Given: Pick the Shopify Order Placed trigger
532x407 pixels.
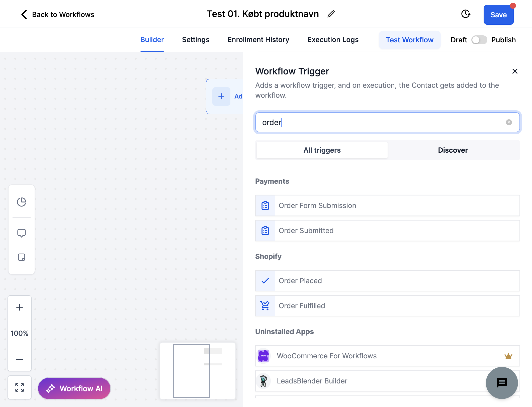Looking at the screenshot, I should (x=387, y=281).
